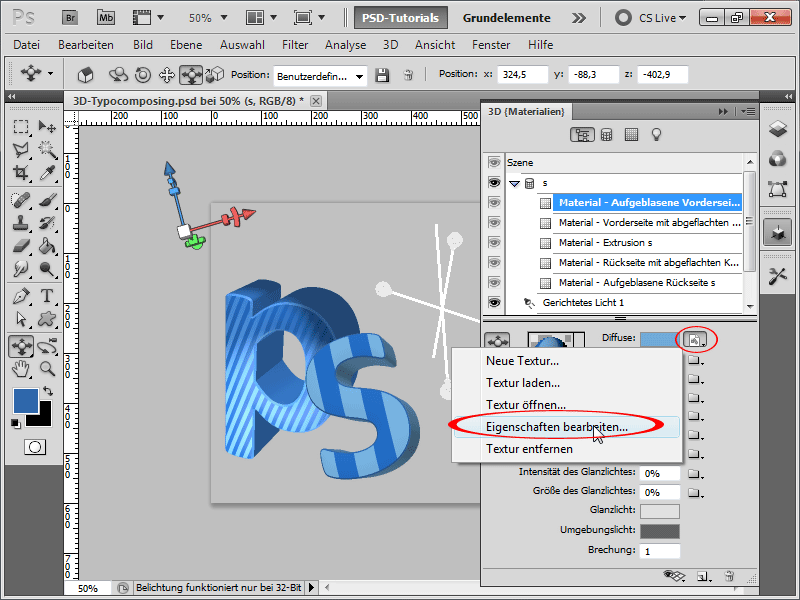Viewport: 800px width, 600px height.
Task: Hide Gerichtetes Licht 1
Action: (494, 303)
